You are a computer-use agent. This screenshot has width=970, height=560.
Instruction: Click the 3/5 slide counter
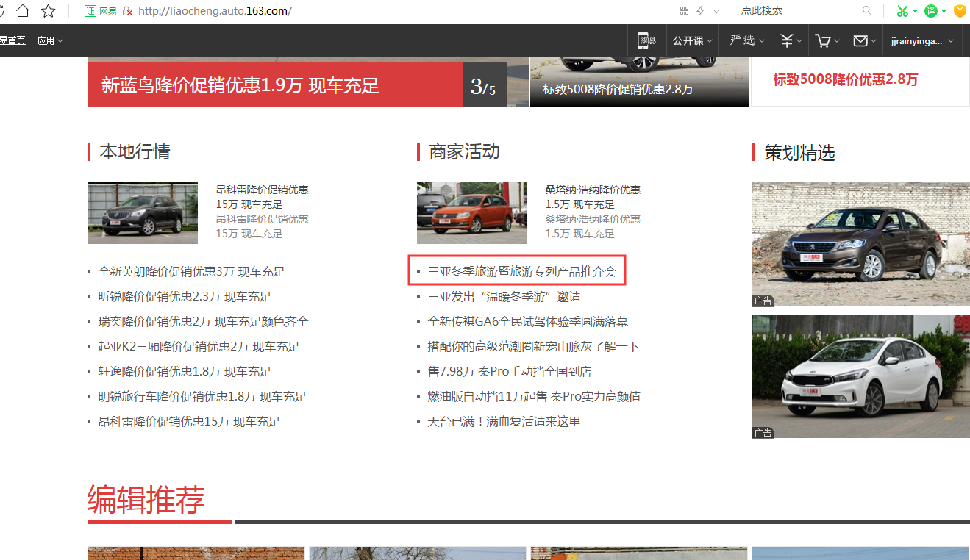click(483, 87)
